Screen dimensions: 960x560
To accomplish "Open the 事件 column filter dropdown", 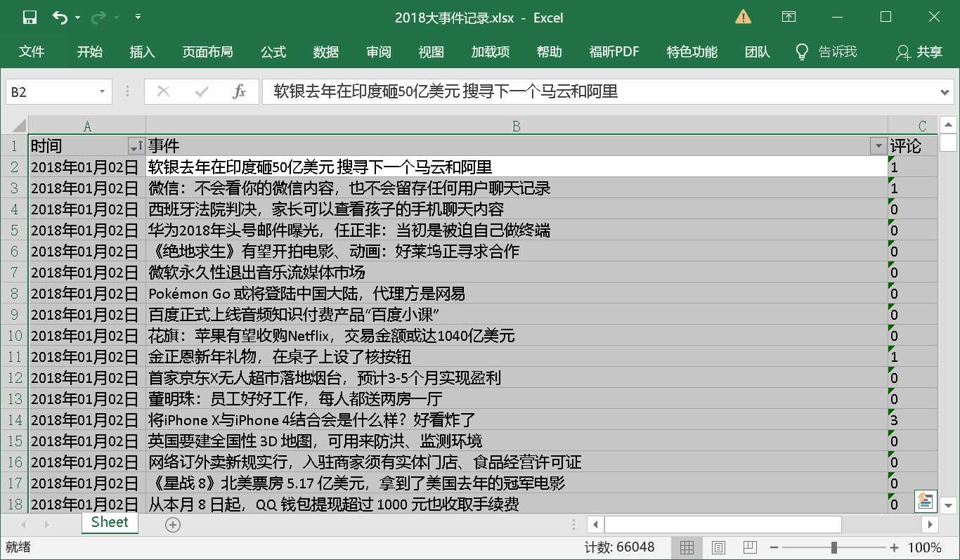I will [x=878, y=146].
